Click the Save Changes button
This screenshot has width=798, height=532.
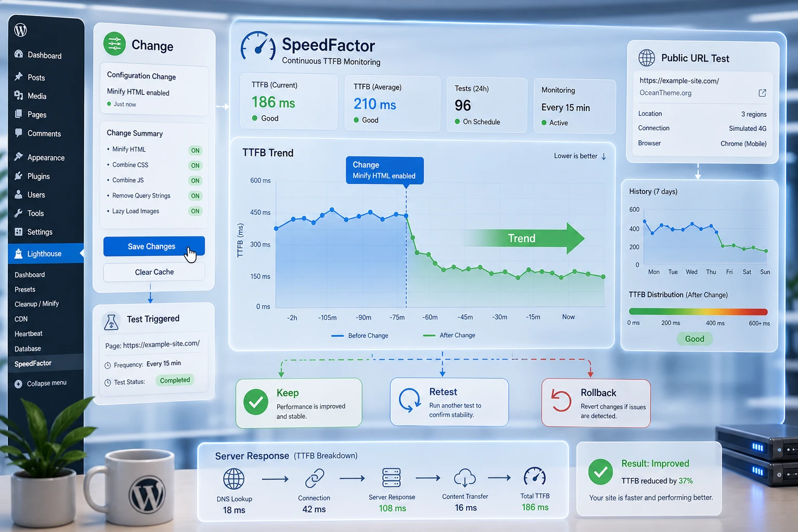154,246
